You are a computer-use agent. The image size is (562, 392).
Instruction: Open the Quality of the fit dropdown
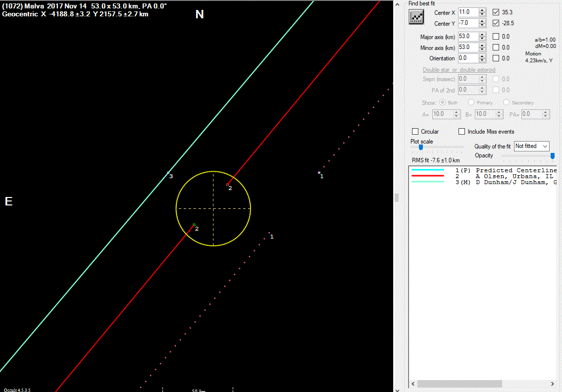[x=532, y=146]
